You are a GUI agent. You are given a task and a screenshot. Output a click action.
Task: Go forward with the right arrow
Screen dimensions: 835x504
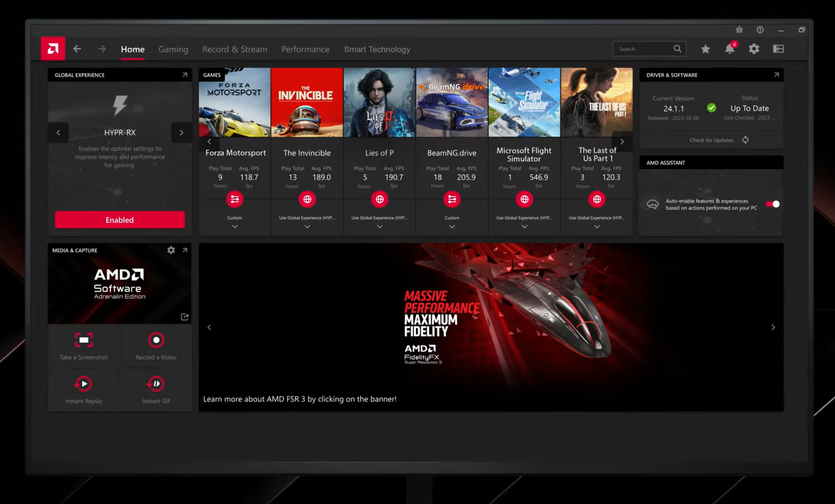pos(102,49)
